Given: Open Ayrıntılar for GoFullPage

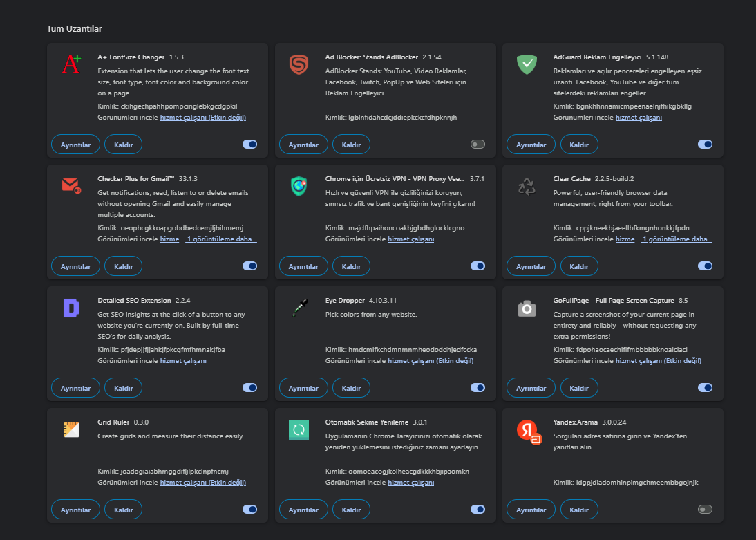Looking at the screenshot, I should pos(531,387).
